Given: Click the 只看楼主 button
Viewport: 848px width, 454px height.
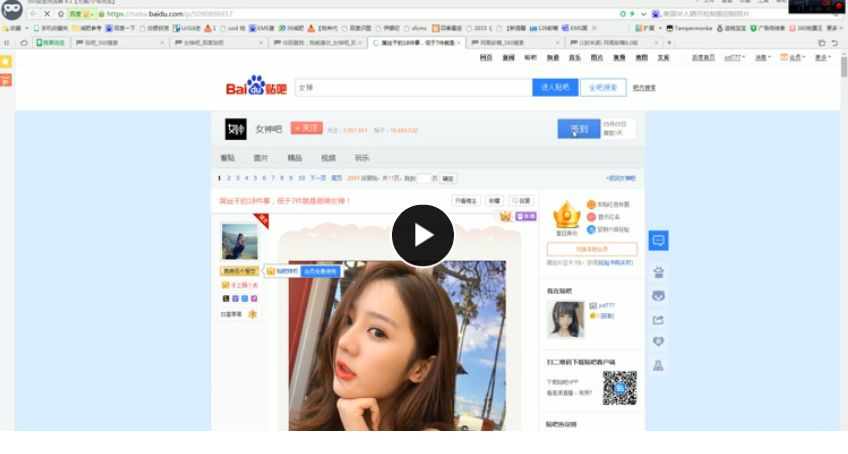Looking at the screenshot, I should pos(466,201).
